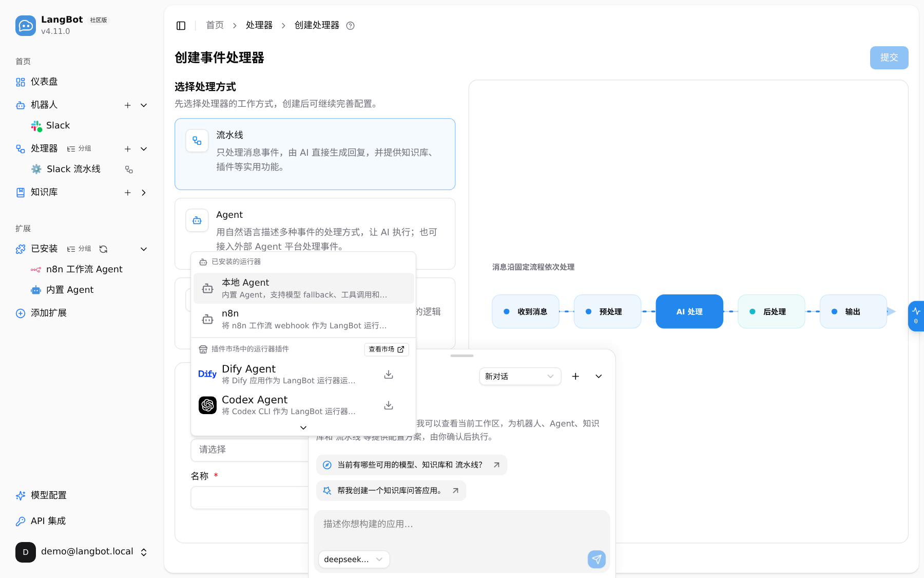Download the Codex Agent plugin
924x578 pixels.
tap(389, 405)
